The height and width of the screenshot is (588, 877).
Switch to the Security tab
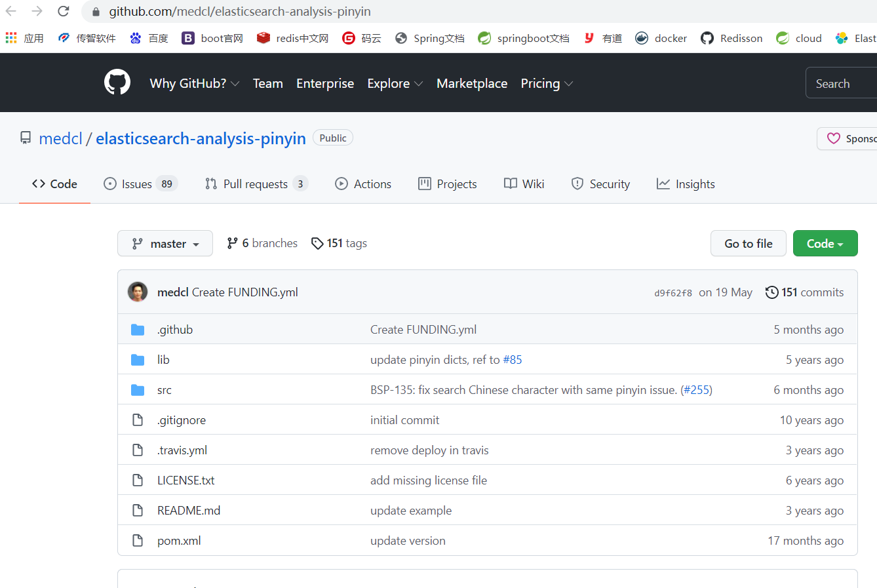pos(600,184)
